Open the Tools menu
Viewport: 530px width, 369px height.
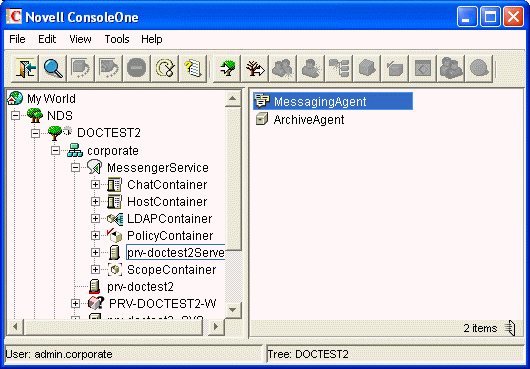click(x=117, y=39)
